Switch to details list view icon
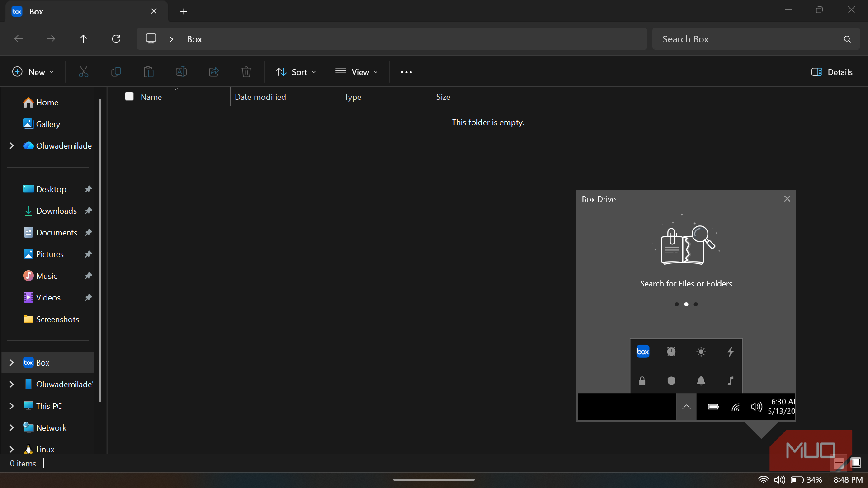The height and width of the screenshot is (488, 868). (839, 463)
